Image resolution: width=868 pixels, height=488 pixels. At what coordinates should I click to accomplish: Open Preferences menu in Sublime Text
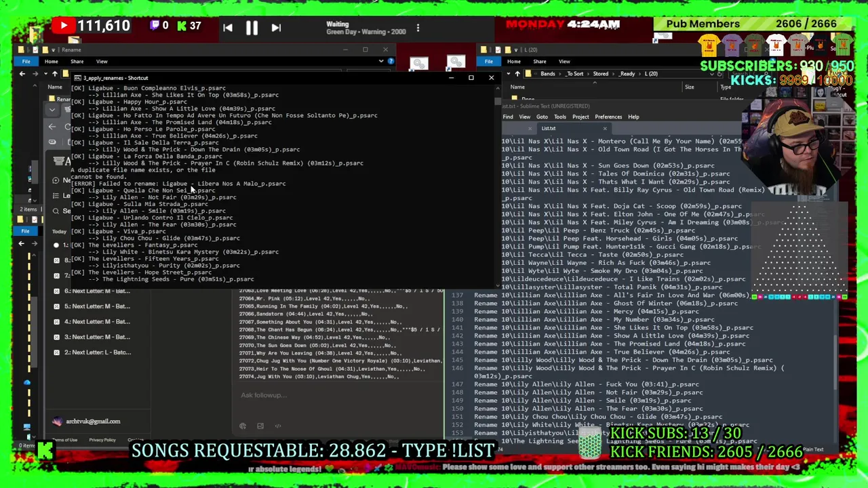pyautogui.click(x=608, y=117)
